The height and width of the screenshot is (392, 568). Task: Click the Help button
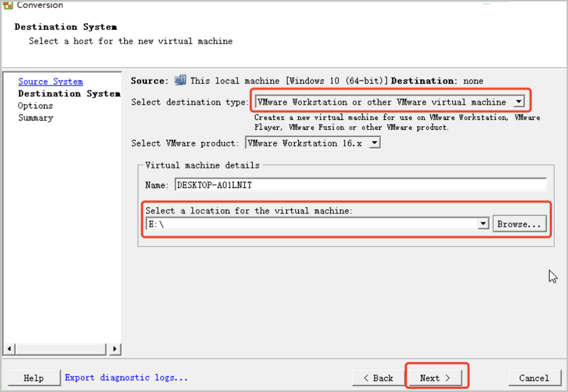pos(34,378)
